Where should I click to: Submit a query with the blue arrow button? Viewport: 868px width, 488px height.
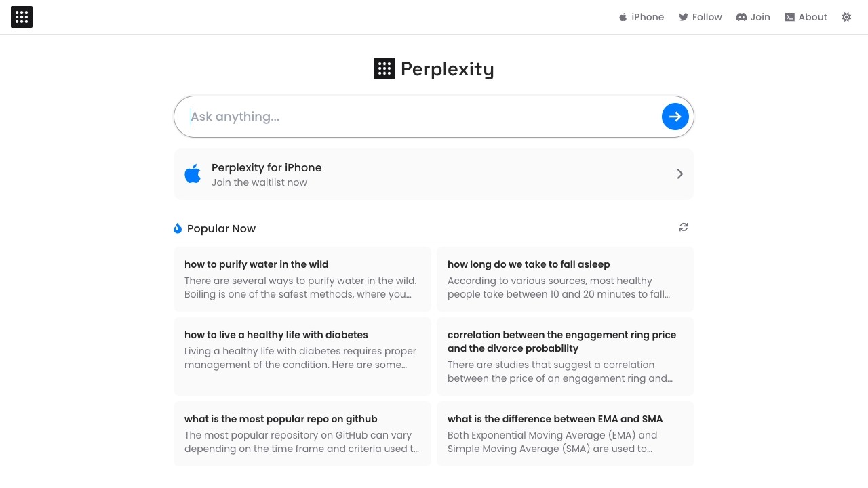coord(675,116)
